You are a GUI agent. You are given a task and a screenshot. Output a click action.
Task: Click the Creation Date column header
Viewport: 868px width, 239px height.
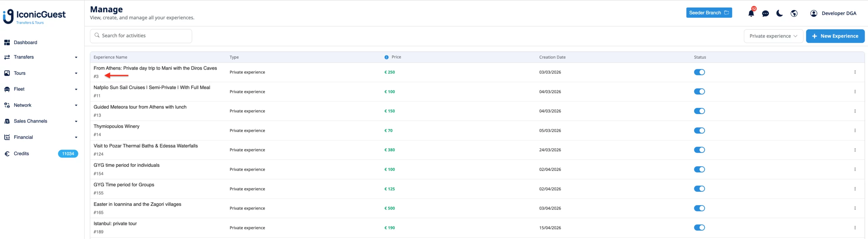tap(552, 57)
